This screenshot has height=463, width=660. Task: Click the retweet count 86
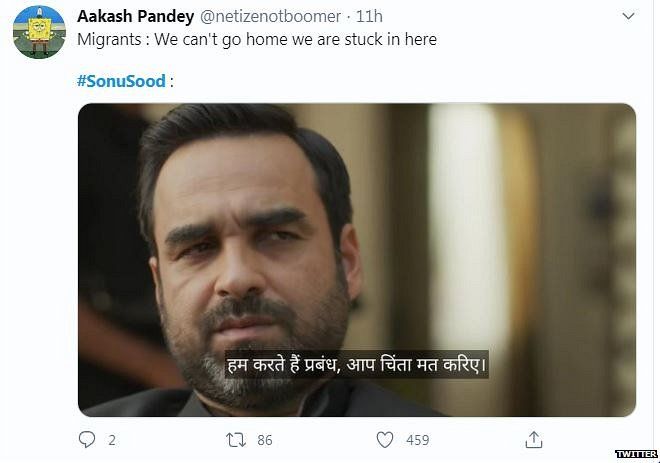265,439
